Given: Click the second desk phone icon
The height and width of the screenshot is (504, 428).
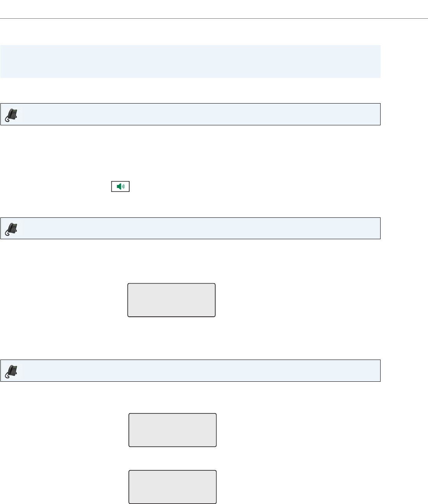Looking at the screenshot, I should (11, 229).
